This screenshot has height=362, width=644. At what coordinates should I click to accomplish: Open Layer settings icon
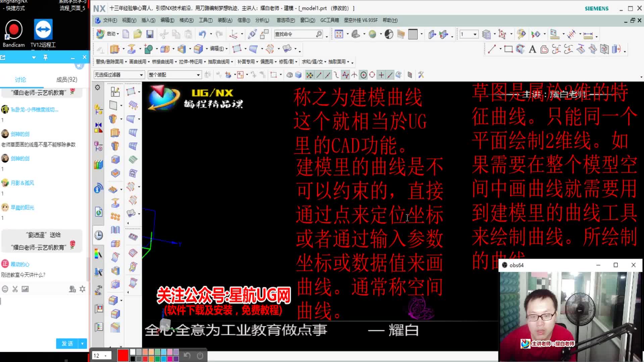coord(486,34)
